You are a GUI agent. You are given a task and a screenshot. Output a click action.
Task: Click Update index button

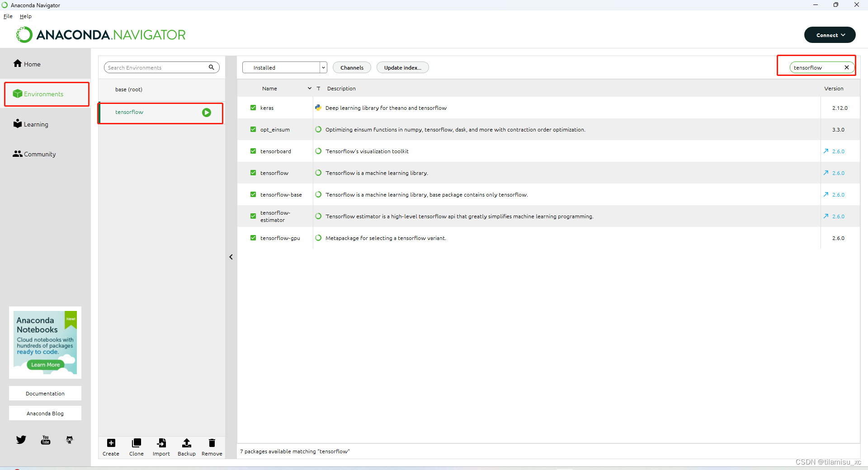coord(402,67)
